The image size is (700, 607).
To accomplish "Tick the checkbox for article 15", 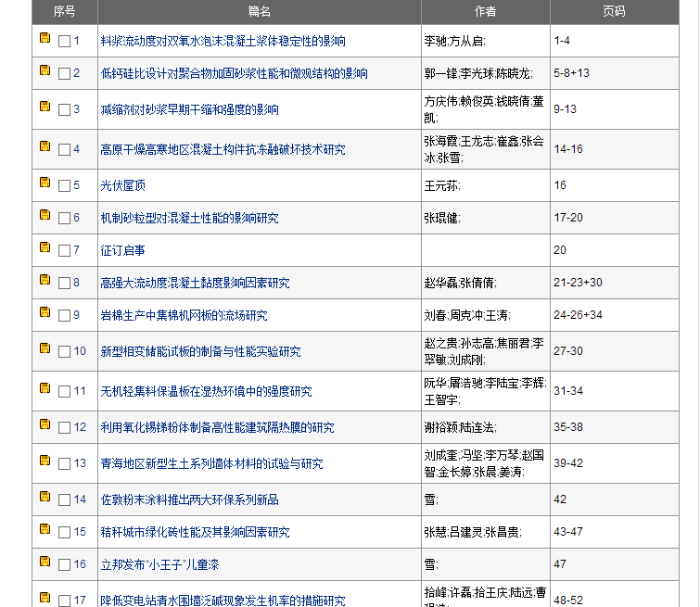I will 64,533.
